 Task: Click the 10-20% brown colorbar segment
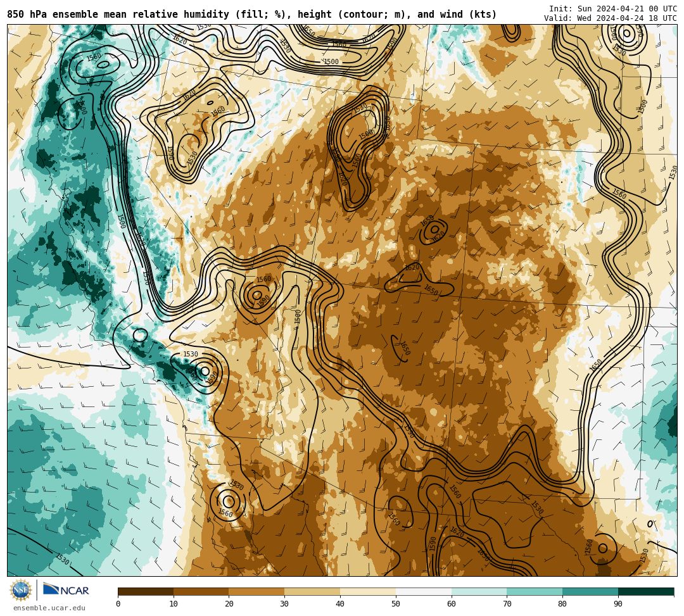pyautogui.click(x=201, y=591)
